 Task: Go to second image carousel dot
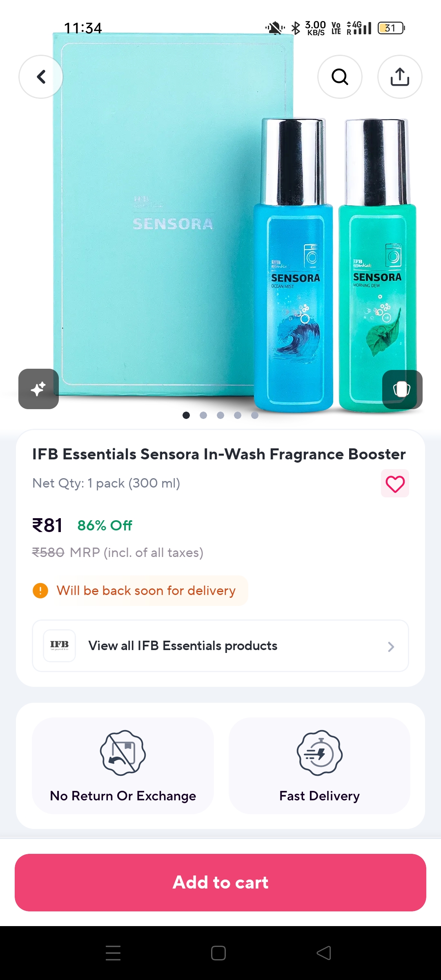(203, 415)
